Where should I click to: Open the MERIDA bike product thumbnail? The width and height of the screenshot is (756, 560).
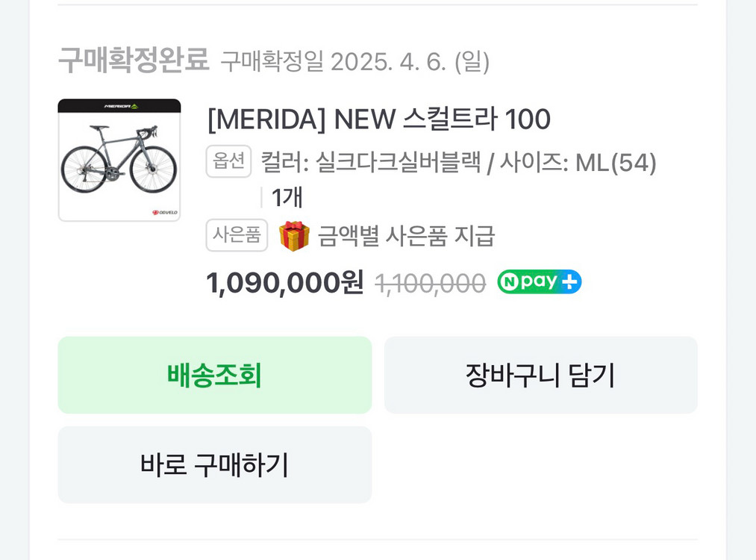[119, 160]
